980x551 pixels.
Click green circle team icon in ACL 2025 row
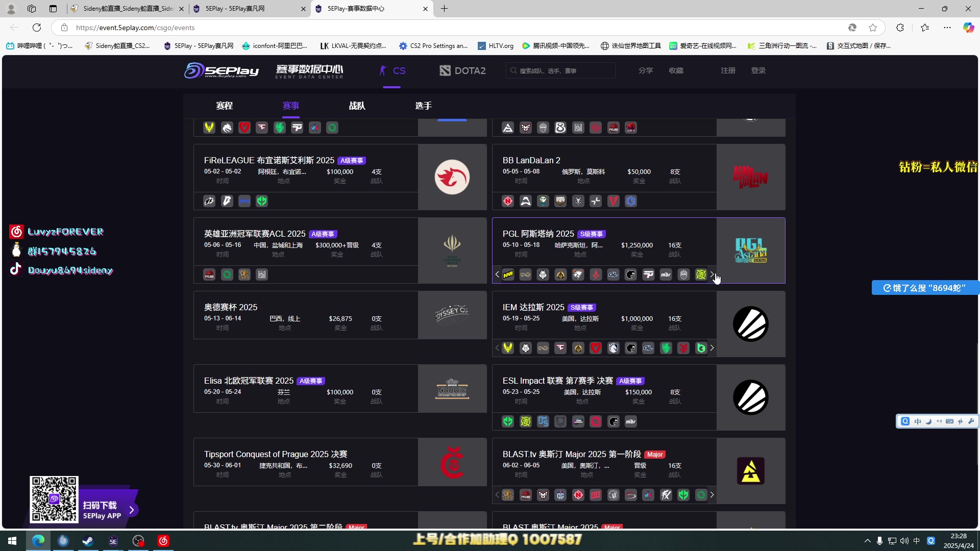(x=227, y=274)
